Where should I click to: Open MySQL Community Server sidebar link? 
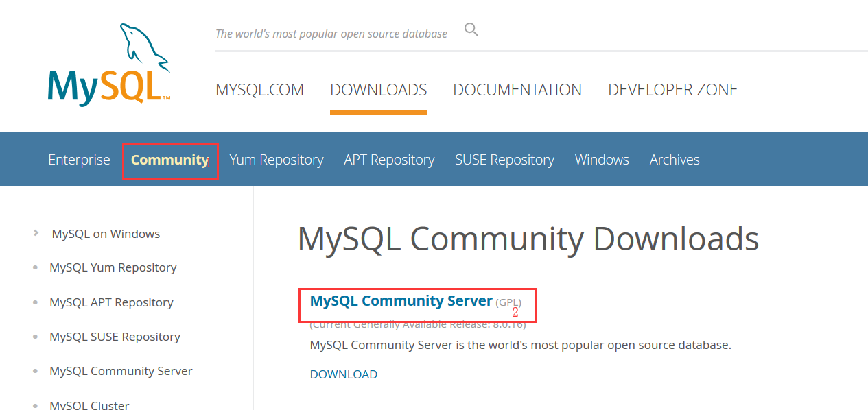(121, 371)
